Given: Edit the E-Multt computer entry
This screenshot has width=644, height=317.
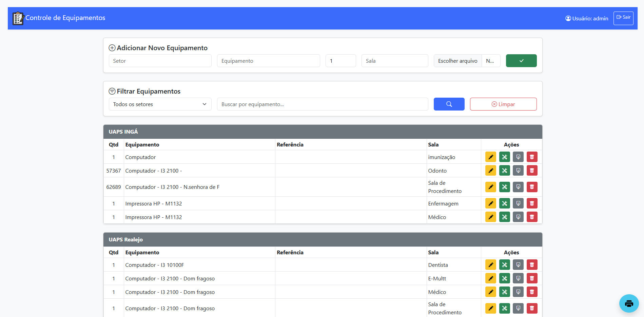Looking at the screenshot, I should point(490,278).
